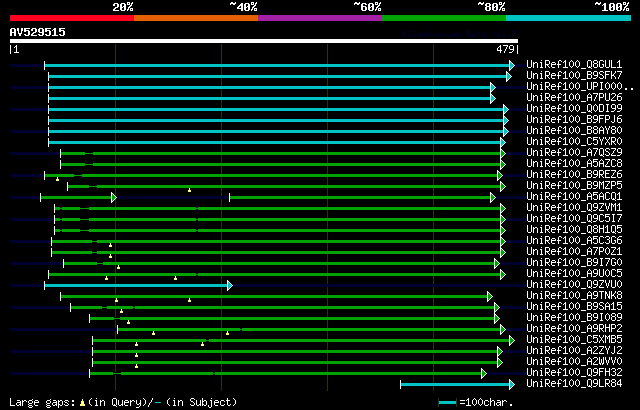Click the green ~80% identity legend segment

(444, 18)
